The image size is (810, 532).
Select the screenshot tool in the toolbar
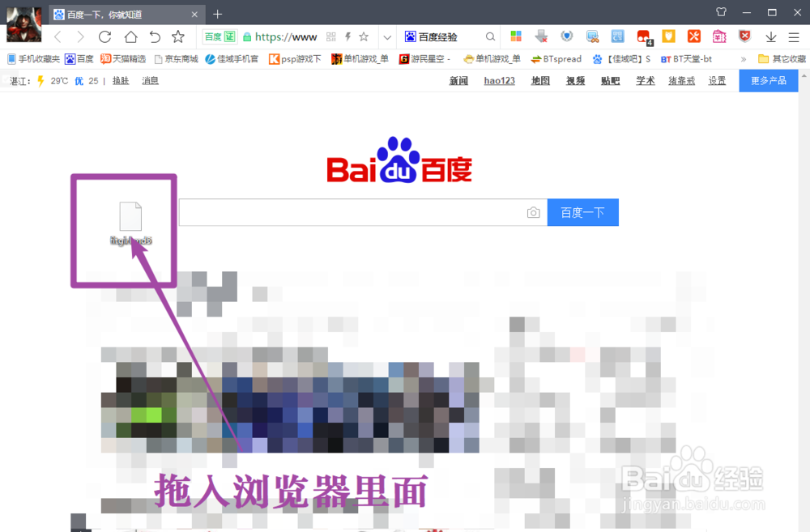[591, 36]
